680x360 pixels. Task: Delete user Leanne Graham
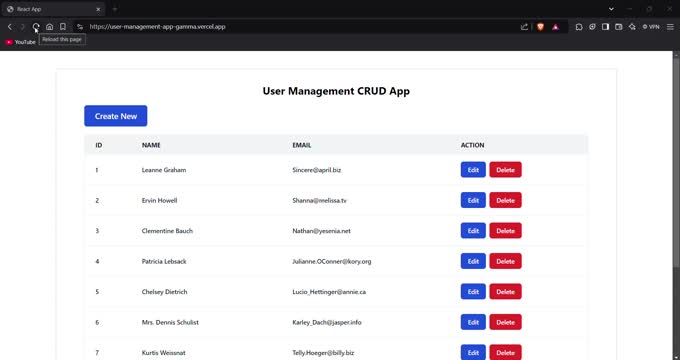click(x=505, y=170)
